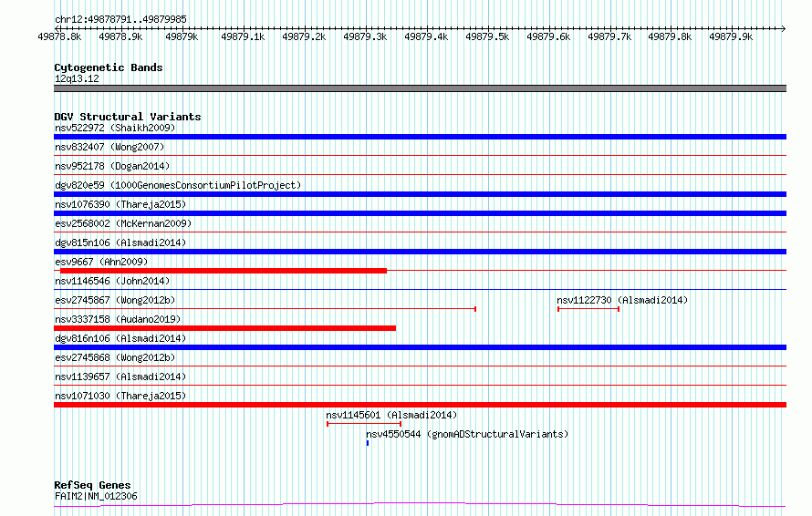Screen dimensions: 812x516
Task: Select variant nsv1071030 (Thareja2015) label
Action: pos(120,396)
